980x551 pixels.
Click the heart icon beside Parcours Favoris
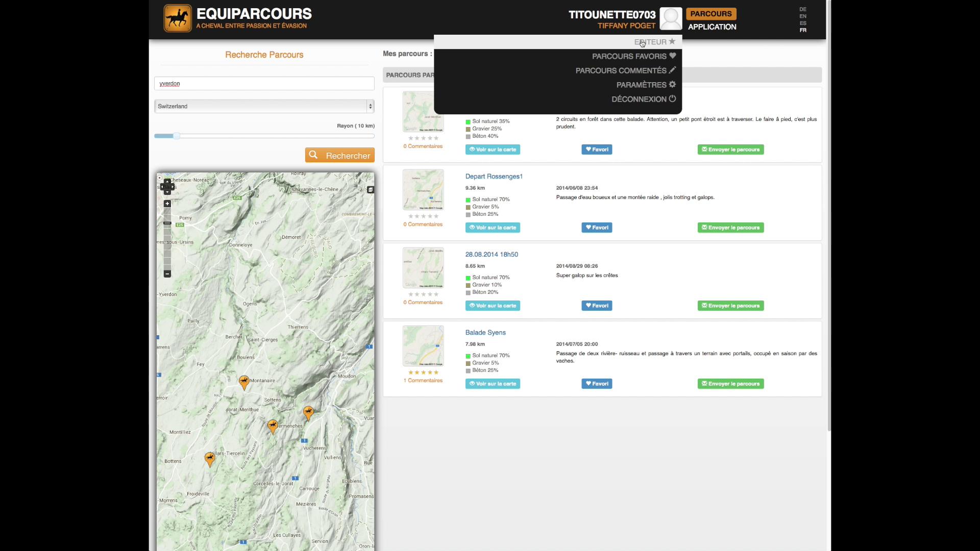pos(673,56)
